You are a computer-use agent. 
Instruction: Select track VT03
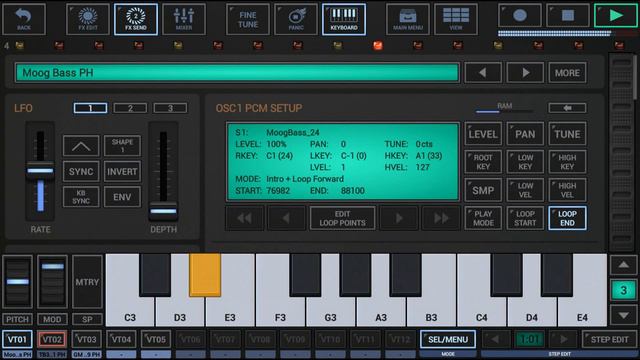tap(87, 340)
